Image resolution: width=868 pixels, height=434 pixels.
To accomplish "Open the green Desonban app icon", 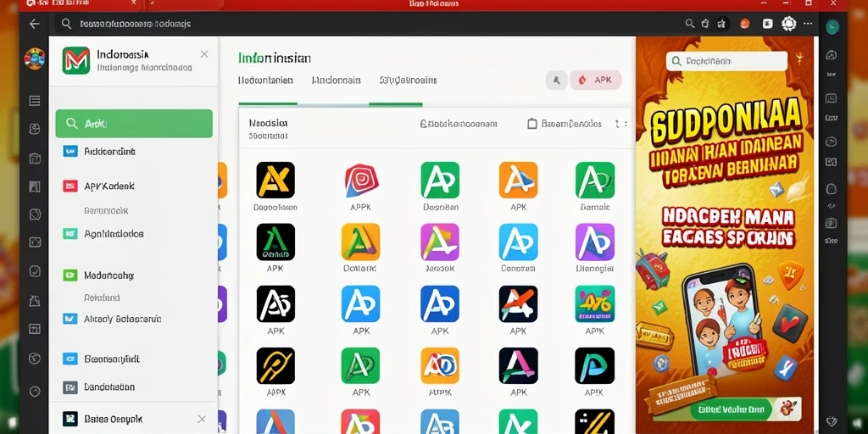I will pyautogui.click(x=440, y=180).
